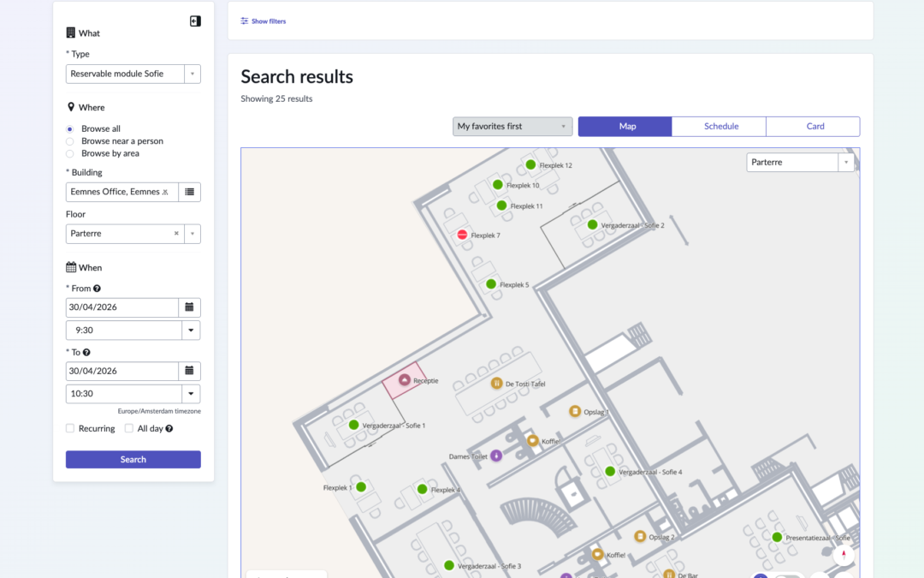Image resolution: width=924 pixels, height=578 pixels.
Task: Click the De Tosti Tafel marker
Action: (x=497, y=384)
